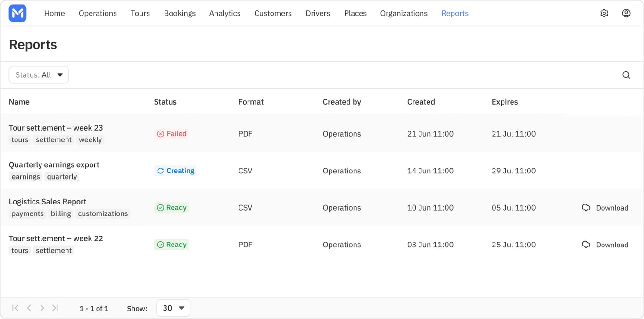Open the Status: All filter dropdown

click(39, 75)
